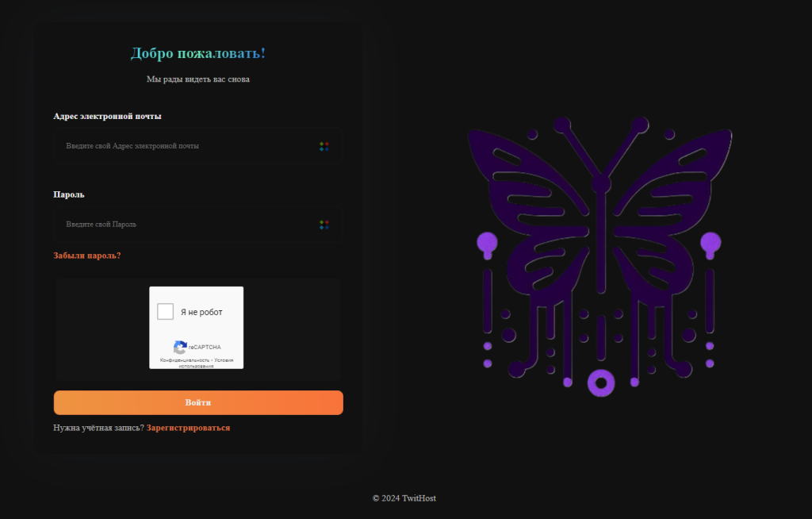The width and height of the screenshot is (812, 519).
Task: Click the left purple bulb beside butterfly
Action: pos(488,244)
